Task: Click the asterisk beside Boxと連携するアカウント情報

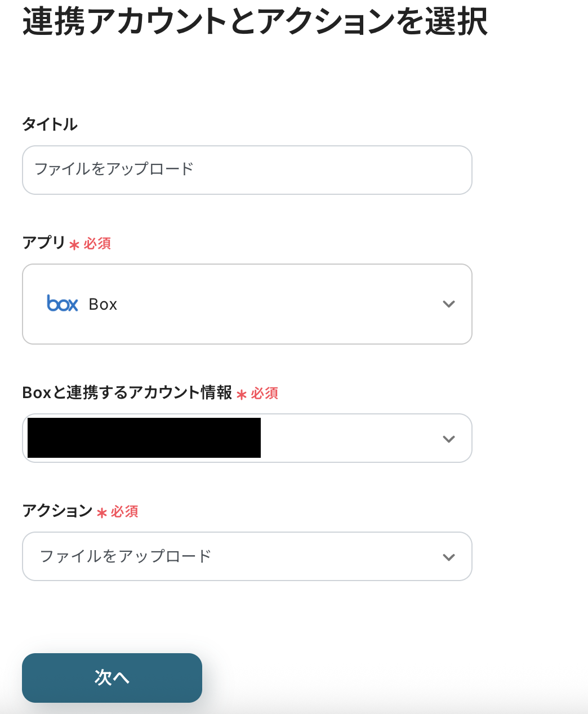Action: (242, 394)
